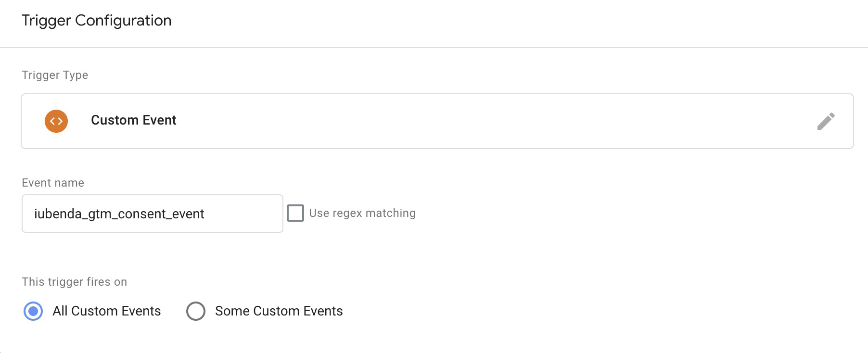The image size is (868, 353).
Task: Click the divider line below the heading
Action: [x=433, y=48]
